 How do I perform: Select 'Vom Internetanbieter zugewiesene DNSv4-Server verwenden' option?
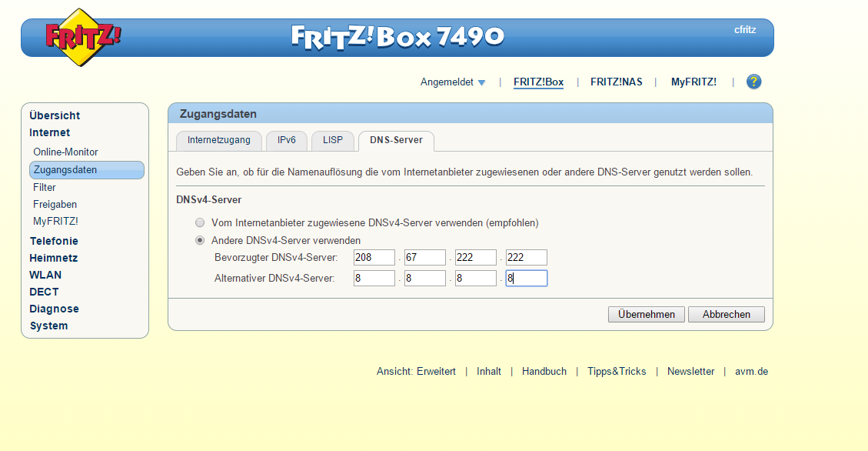(200, 222)
